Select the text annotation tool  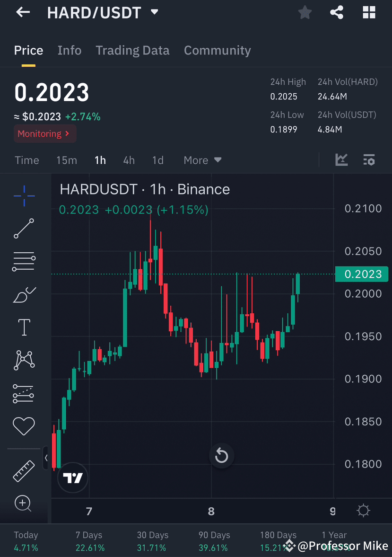(x=24, y=327)
